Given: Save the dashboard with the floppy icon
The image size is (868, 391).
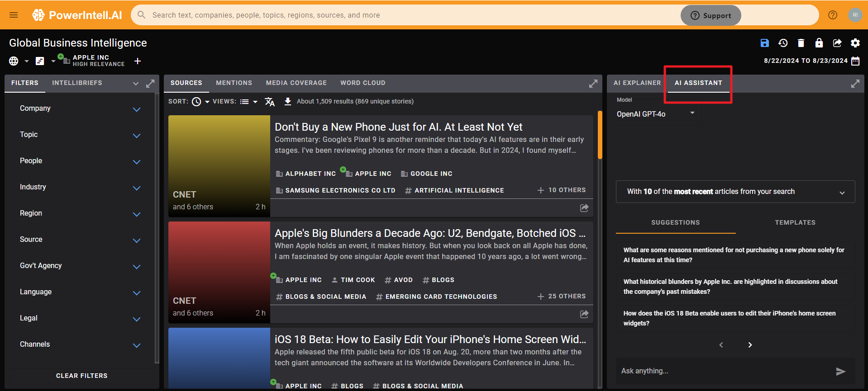Looking at the screenshot, I should [x=764, y=43].
